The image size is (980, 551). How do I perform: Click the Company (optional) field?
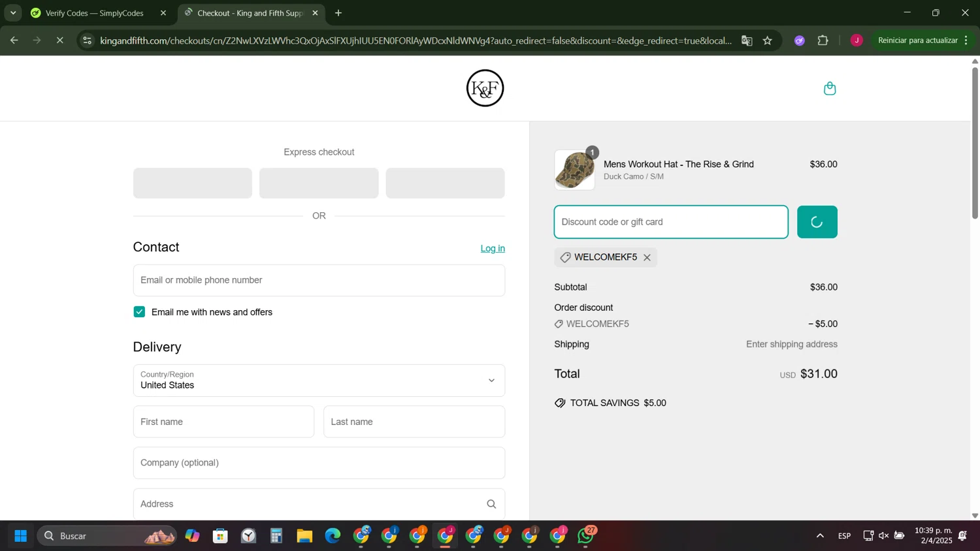[319, 463]
